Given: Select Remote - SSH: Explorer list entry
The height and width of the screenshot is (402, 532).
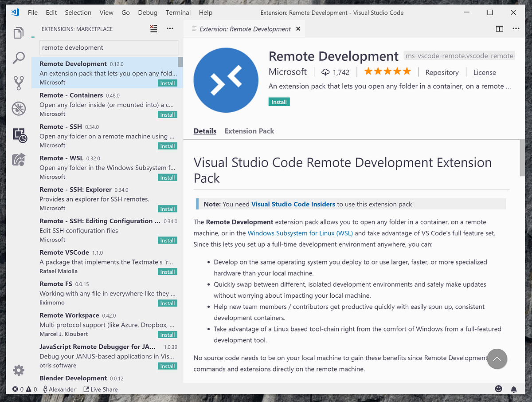Looking at the screenshot, I should (107, 199).
